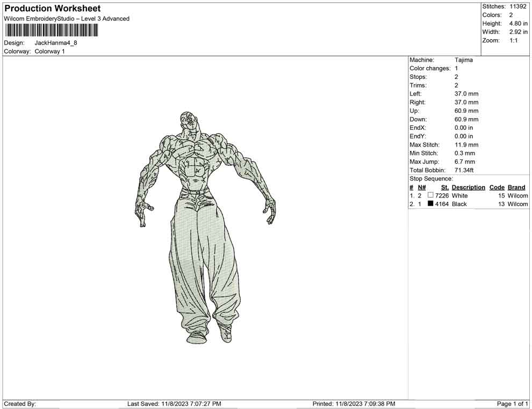Click the 'Black' description in stop sequence
532x409 pixels.
(459, 204)
